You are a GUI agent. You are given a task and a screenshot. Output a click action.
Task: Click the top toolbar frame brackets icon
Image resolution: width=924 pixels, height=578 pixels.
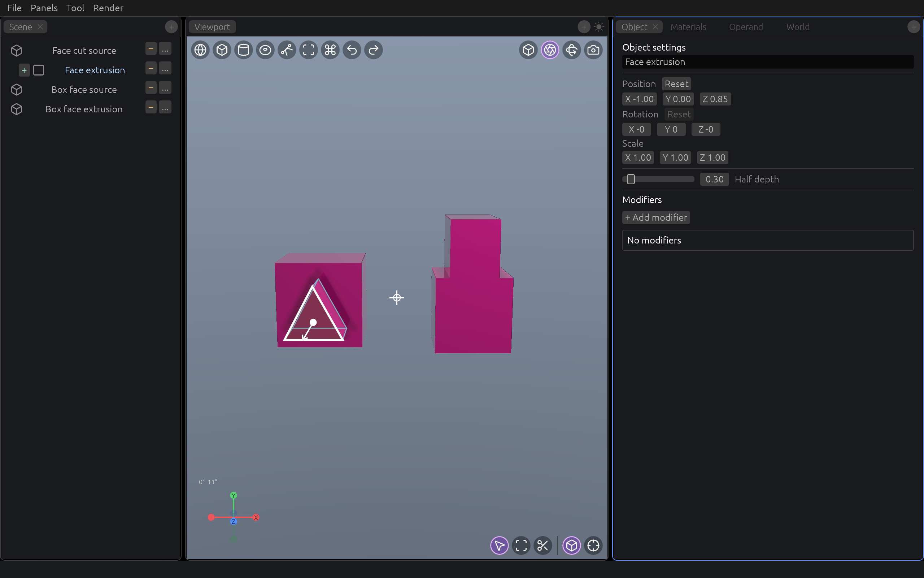[309, 50]
